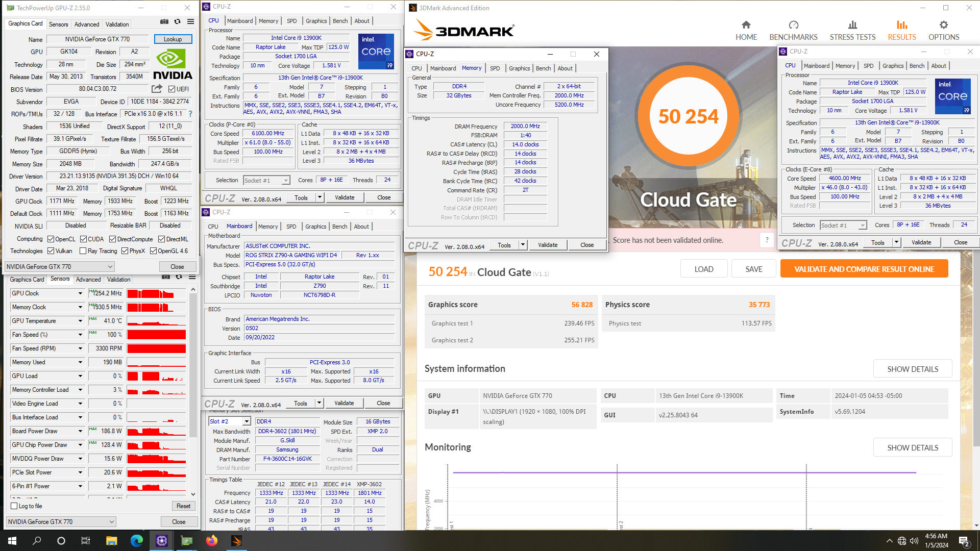Open File Explorer from taskbar
980x551 pixels.
click(x=112, y=541)
